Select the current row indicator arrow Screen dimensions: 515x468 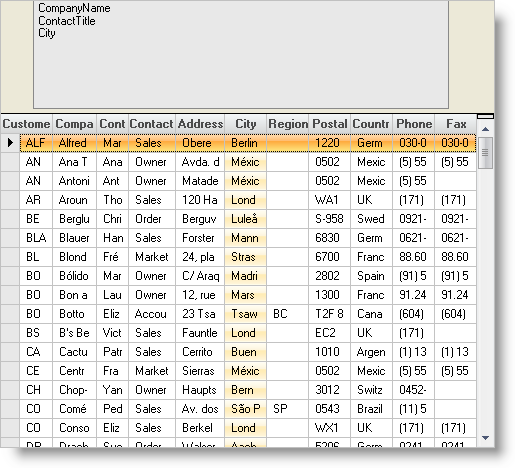pos(10,143)
